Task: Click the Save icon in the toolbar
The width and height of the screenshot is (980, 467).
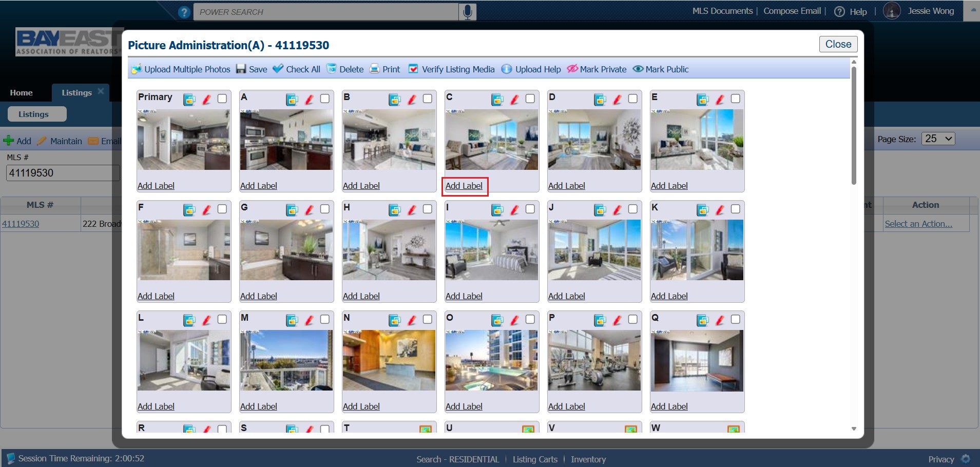Action: pos(240,69)
